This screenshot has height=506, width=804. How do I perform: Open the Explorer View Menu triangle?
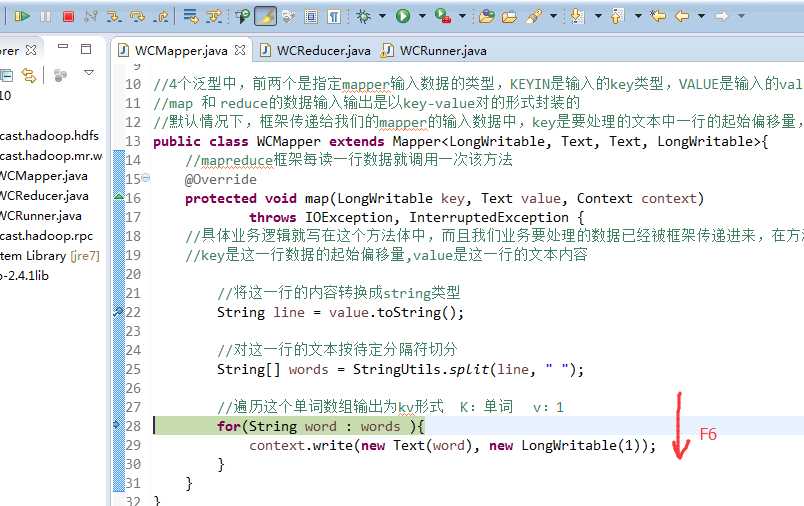89,72
